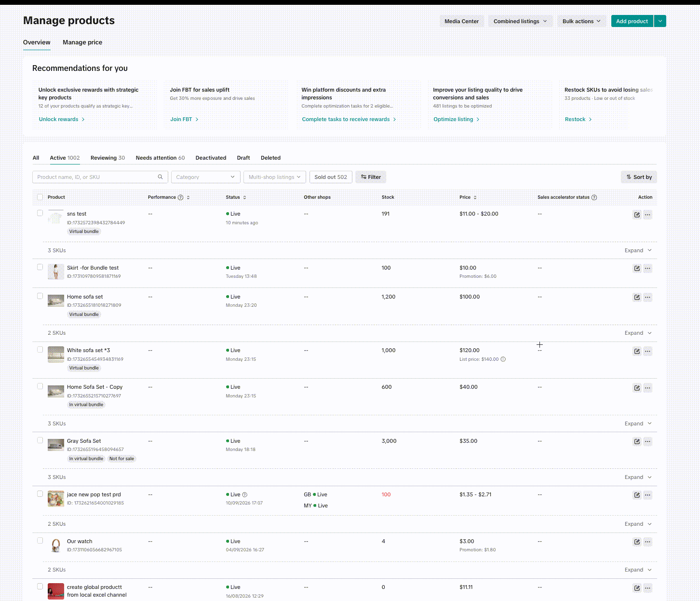The width and height of the screenshot is (700, 601).
Task: Open the Bulk actions dropdown
Action: (582, 21)
